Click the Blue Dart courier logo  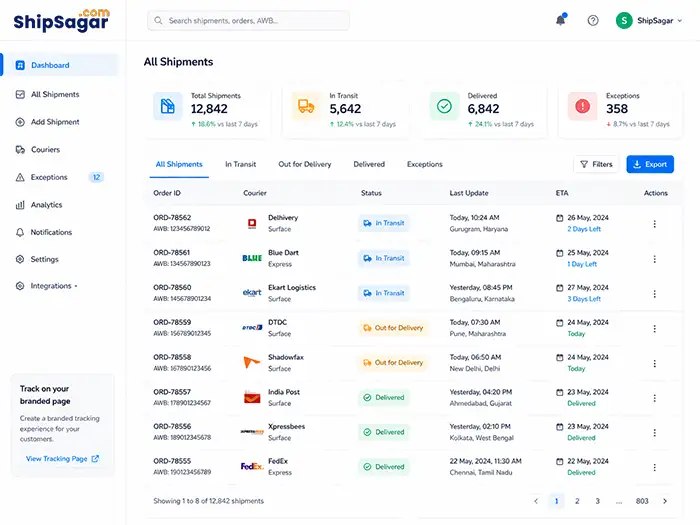pos(252,258)
